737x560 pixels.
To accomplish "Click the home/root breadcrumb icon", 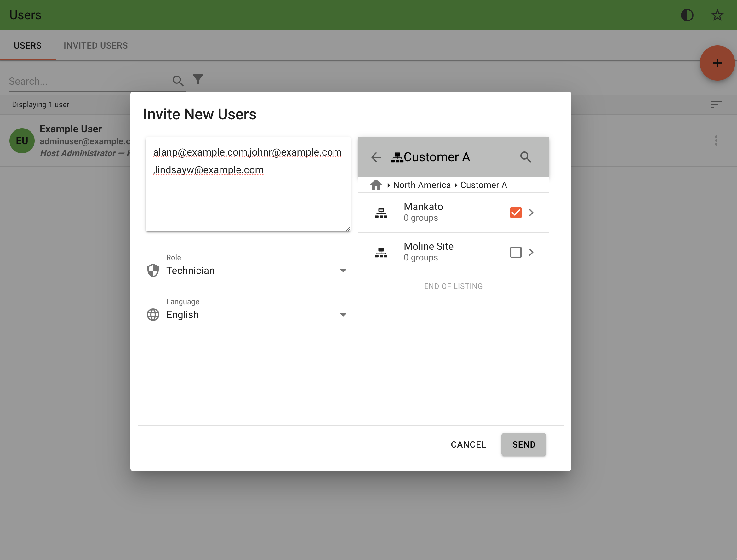I will click(375, 185).
